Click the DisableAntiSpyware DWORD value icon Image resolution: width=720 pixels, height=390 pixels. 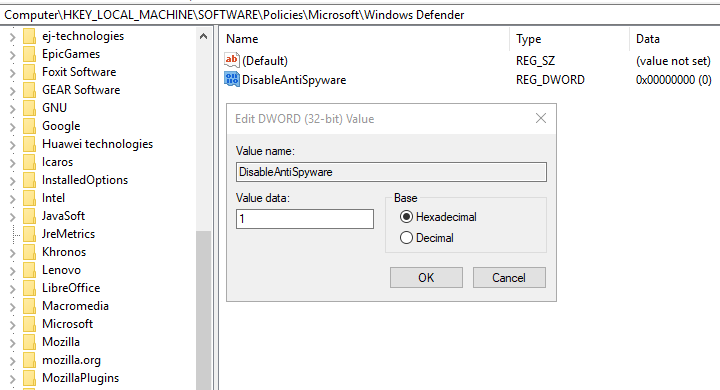point(232,79)
